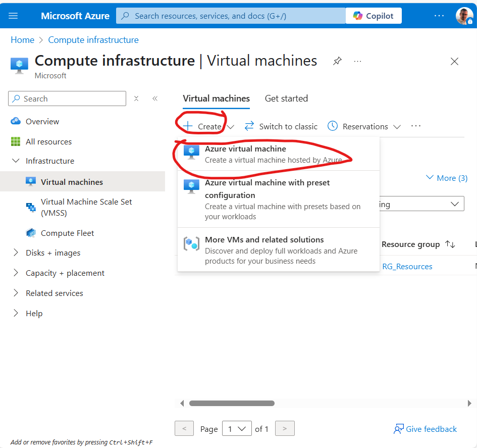This screenshot has height=448, width=477.
Task: Click the Create button
Action: click(202, 126)
